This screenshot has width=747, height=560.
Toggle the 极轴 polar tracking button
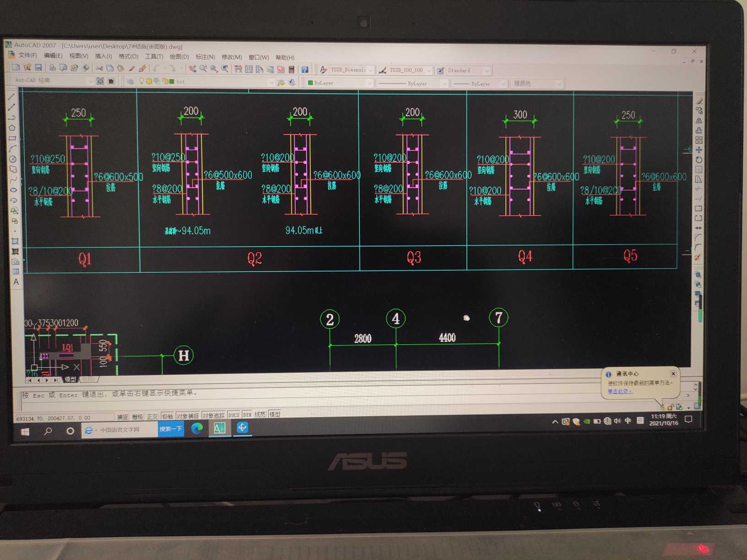168,416
